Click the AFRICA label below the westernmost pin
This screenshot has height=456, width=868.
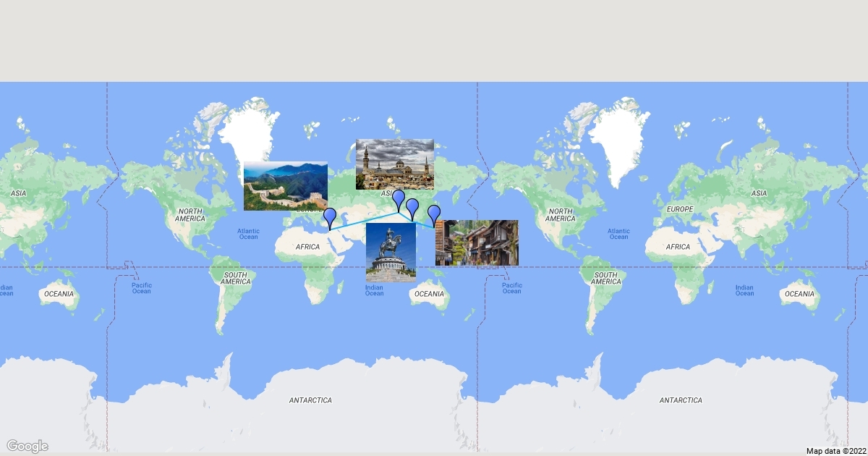tap(307, 247)
